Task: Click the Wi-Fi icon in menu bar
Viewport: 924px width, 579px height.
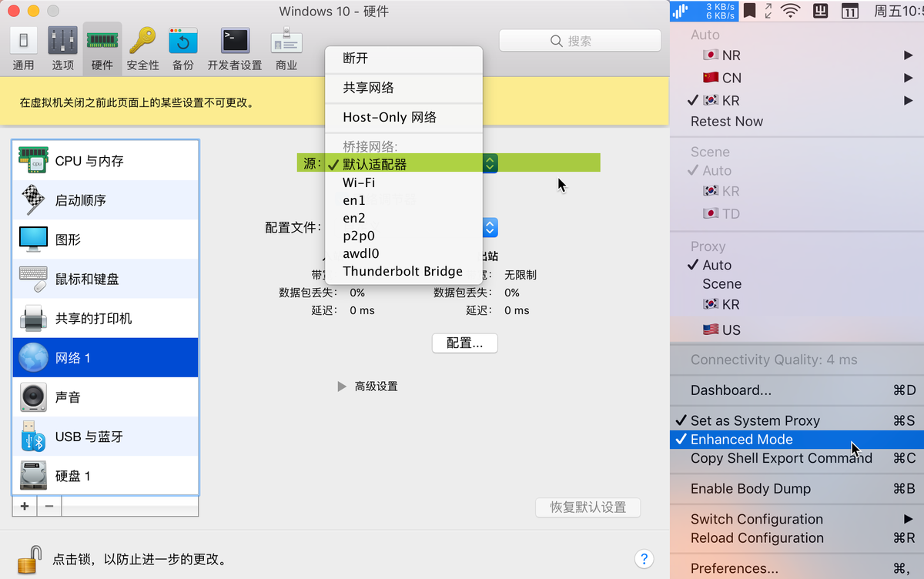Action: [790, 11]
